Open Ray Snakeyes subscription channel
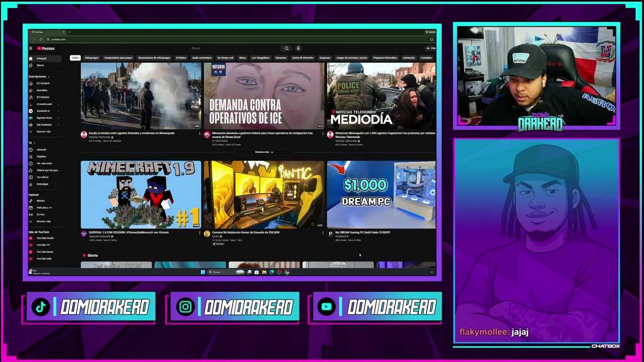 click(45, 125)
